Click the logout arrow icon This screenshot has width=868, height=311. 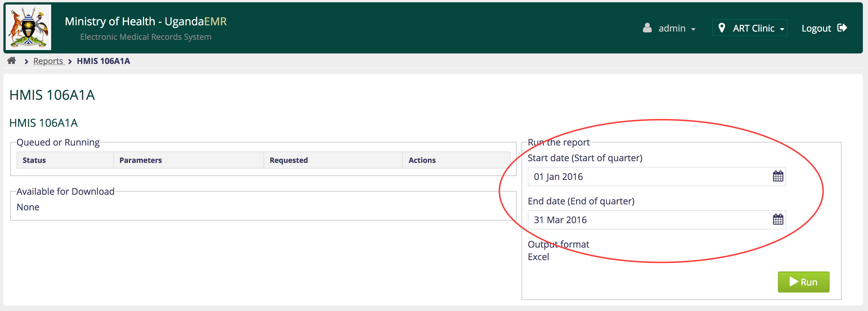click(842, 28)
